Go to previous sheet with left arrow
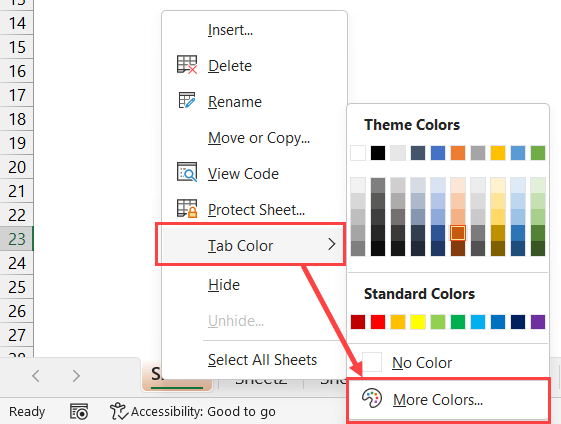This screenshot has height=424, width=561. [x=35, y=376]
